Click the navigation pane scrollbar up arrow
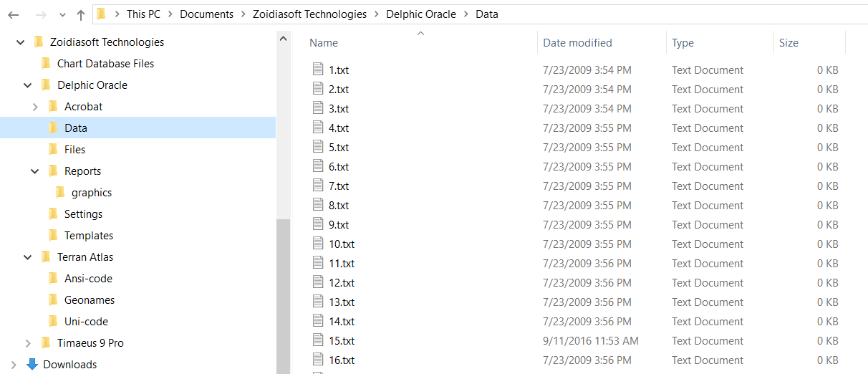The width and height of the screenshot is (868, 374). click(284, 39)
